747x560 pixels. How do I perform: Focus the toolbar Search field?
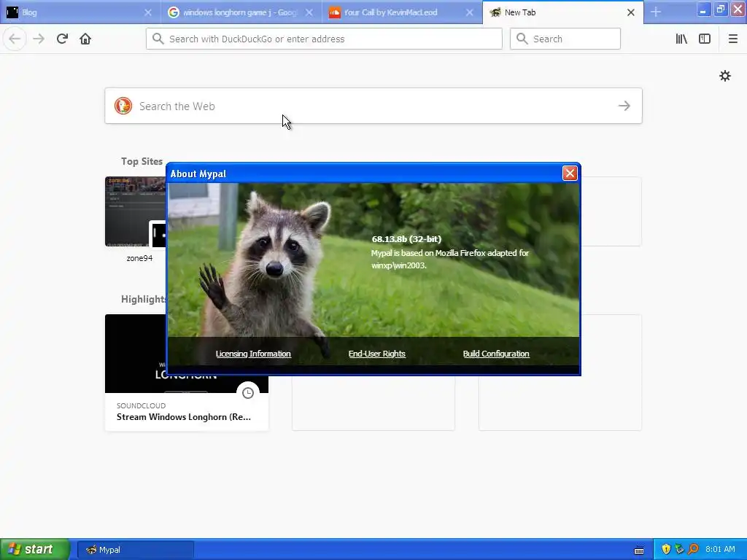pyautogui.click(x=565, y=39)
